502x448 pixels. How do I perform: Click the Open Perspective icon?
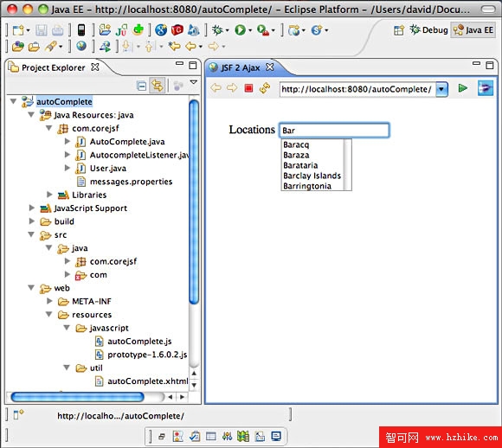[399, 30]
